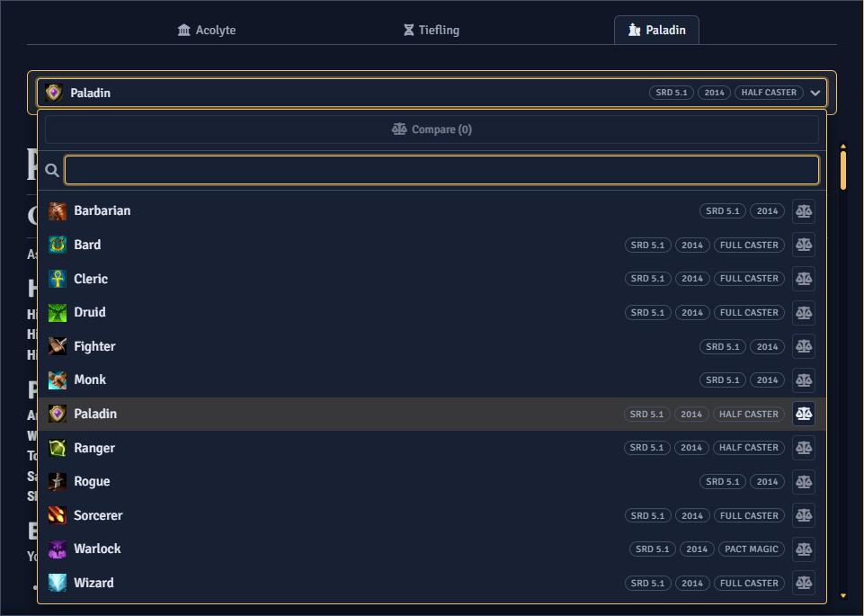The width and height of the screenshot is (864, 616).
Task: Click the search magnifier icon
Action: [x=52, y=170]
